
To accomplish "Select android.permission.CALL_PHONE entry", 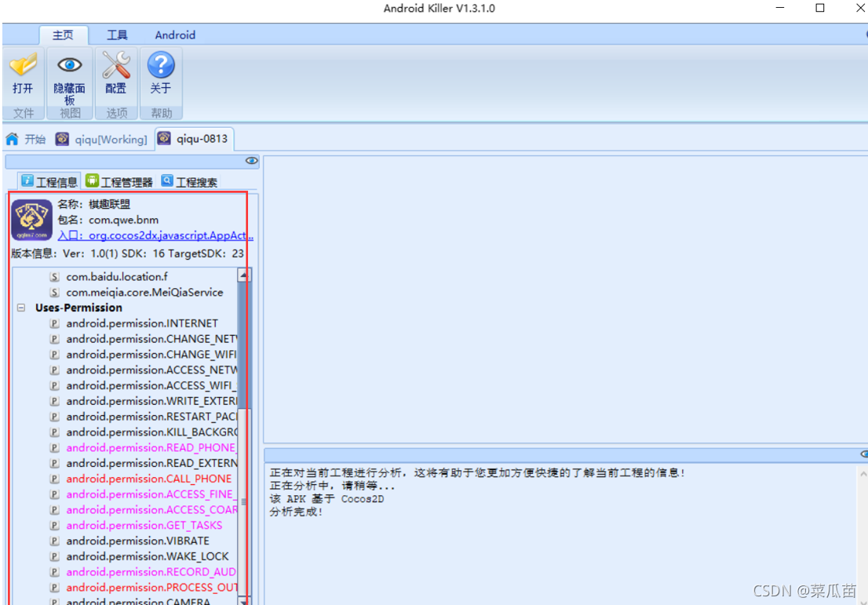I will (x=149, y=478).
